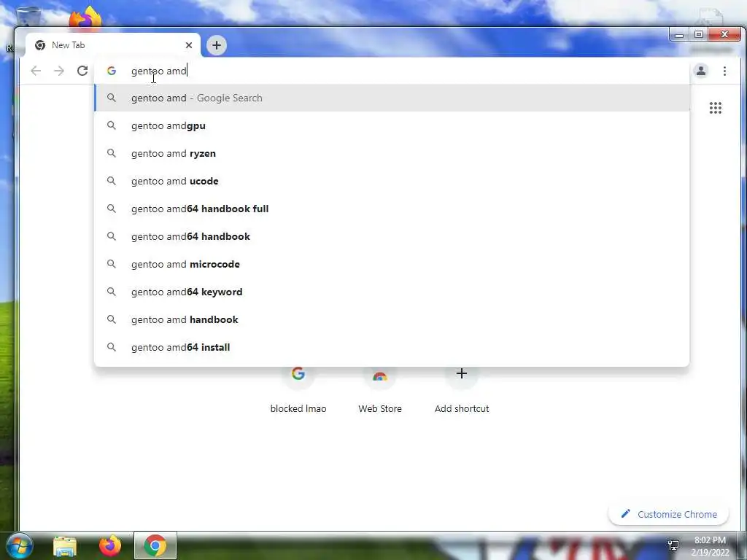Choose the 'gentoo amd ryzen' suggestion
The width and height of the screenshot is (747, 560).
click(x=392, y=153)
